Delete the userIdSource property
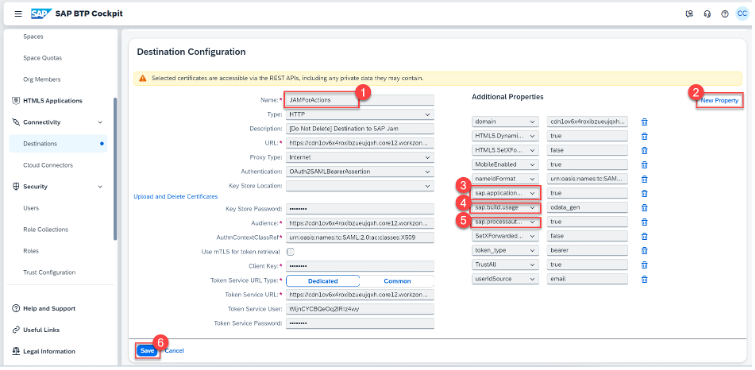Screen dimensions: 755x370 (x=644, y=279)
